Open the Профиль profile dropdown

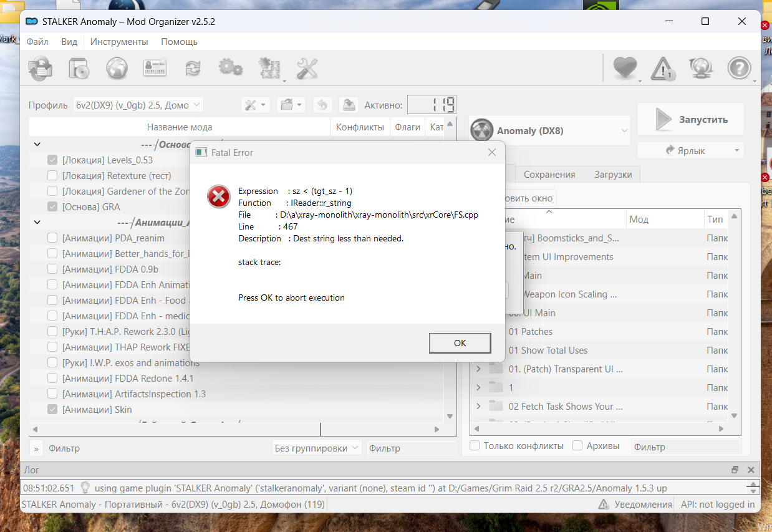click(138, 105)
